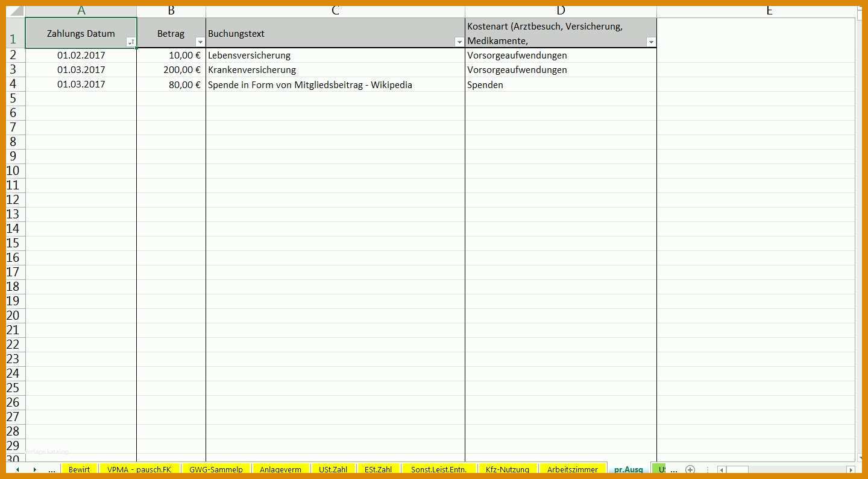Select row 20 header

[15, 316]
